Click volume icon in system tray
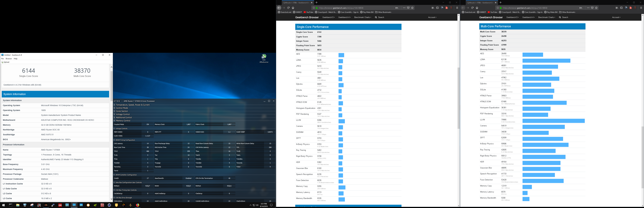Screen dimensions: 644x208 point(257,205)
